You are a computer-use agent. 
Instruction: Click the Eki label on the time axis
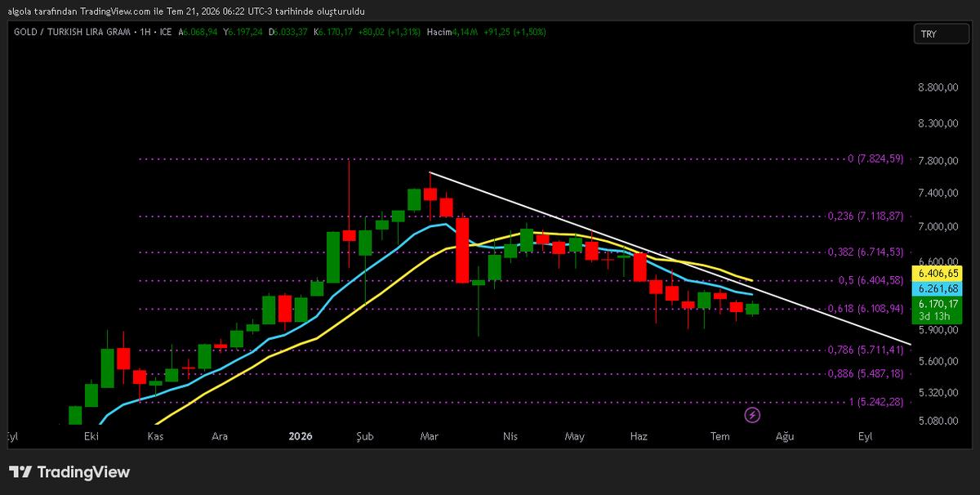(91, 437)
